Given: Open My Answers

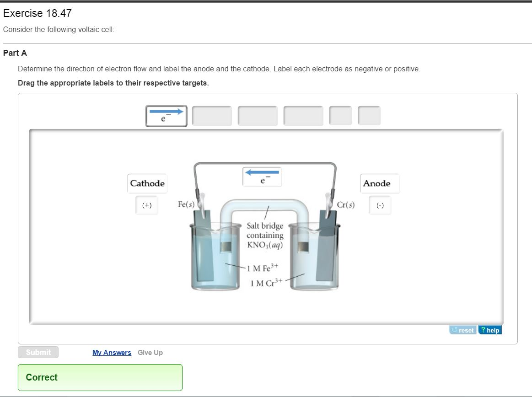Looking at the screenshot, I should tap(112, 352).
